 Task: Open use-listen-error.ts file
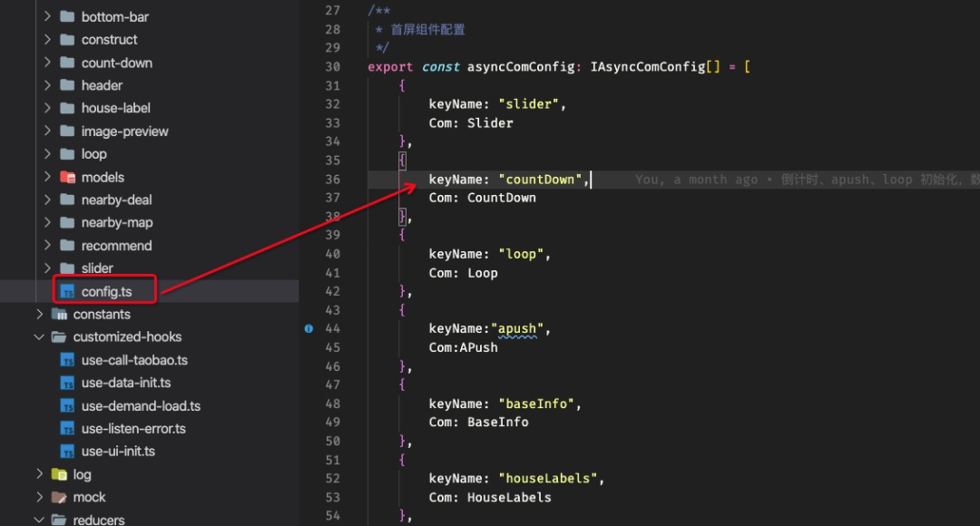133,429
